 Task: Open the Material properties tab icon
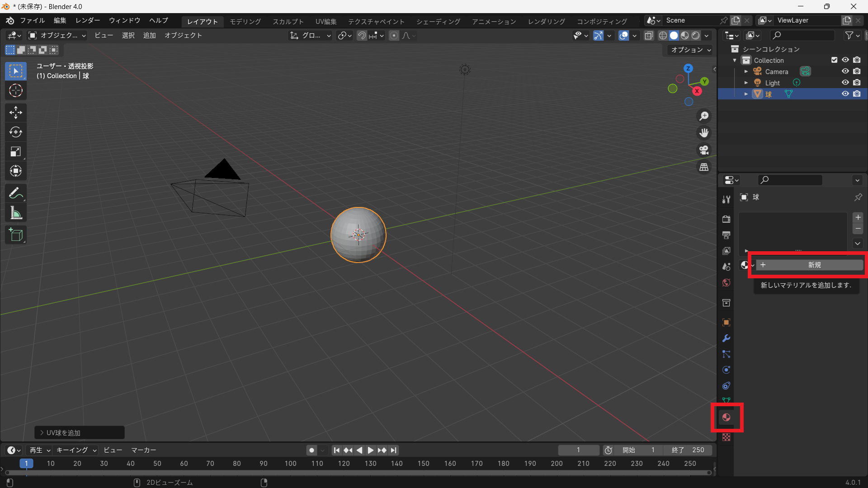pos(726,417)
